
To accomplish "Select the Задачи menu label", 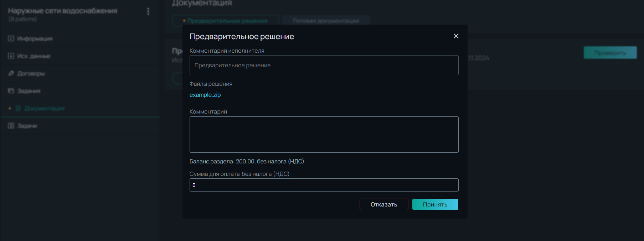I will pyautogui.click(x=27, y=126).
